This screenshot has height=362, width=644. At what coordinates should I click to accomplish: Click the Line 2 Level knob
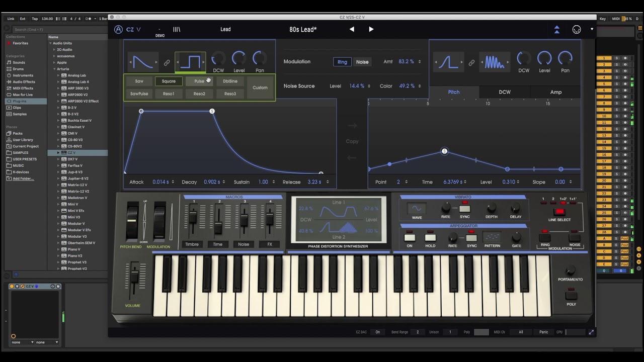click(x=544, y=58)
